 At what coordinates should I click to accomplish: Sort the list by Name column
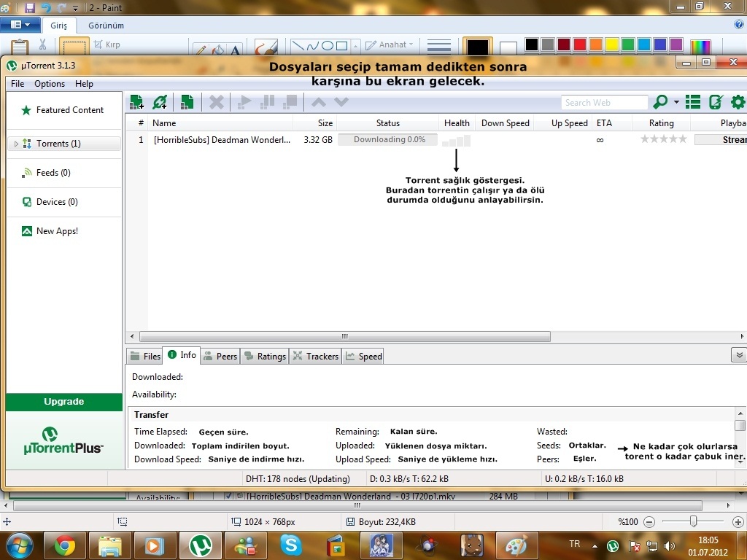220,123
